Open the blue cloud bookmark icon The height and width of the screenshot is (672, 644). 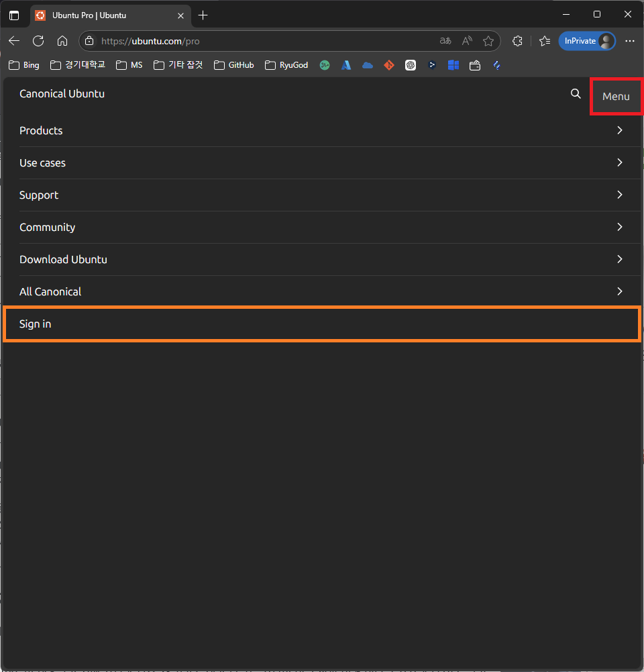(368, 65)
